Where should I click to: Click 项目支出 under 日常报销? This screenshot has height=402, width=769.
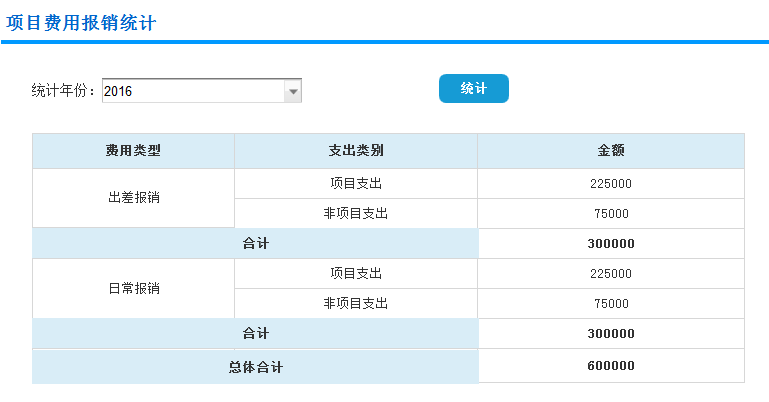[x=356, y=273]
